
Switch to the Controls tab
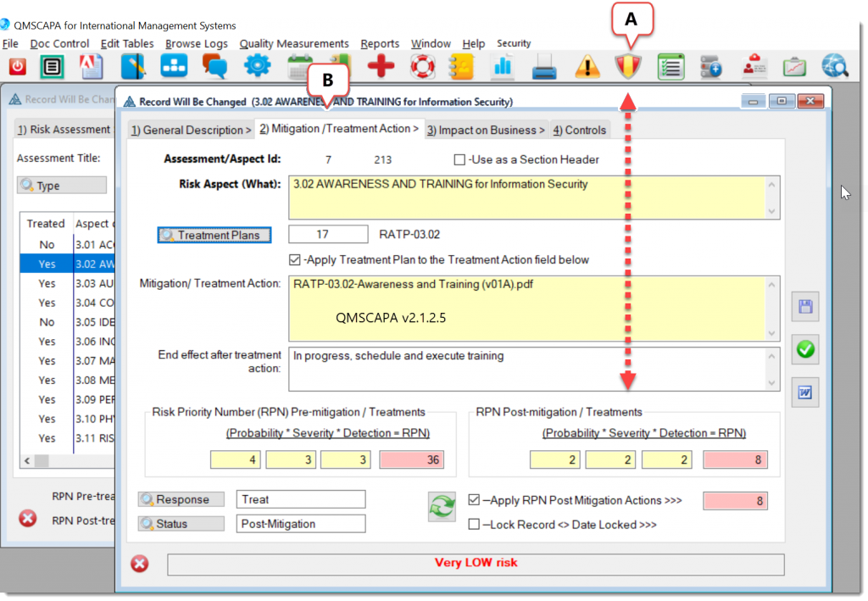(580, 130)
